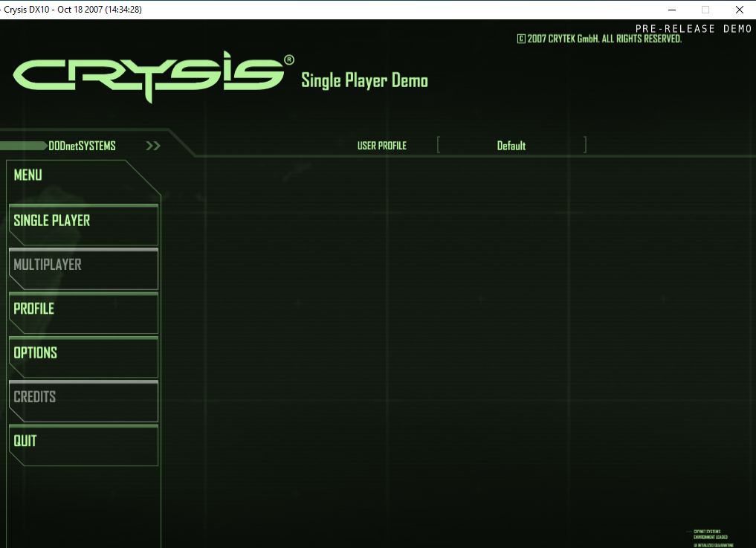Click the Crysis DX10 window title text
756x548 pixels.
(73, 10)
